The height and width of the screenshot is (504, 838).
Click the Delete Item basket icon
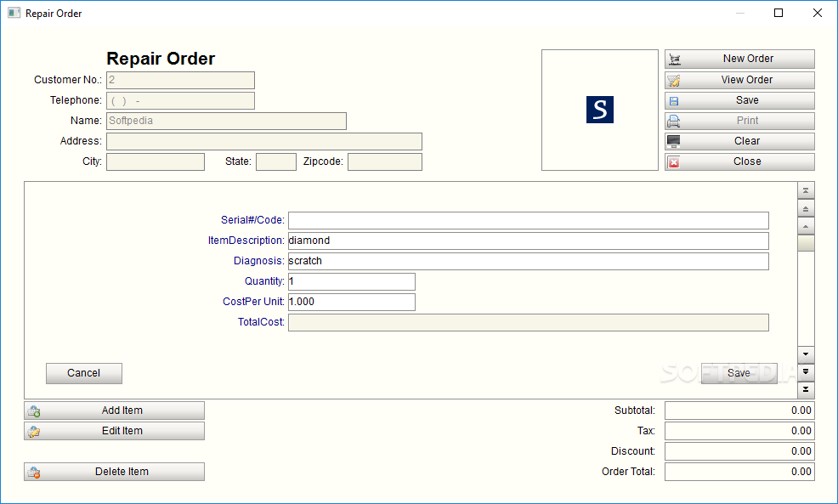pos(34,473)
